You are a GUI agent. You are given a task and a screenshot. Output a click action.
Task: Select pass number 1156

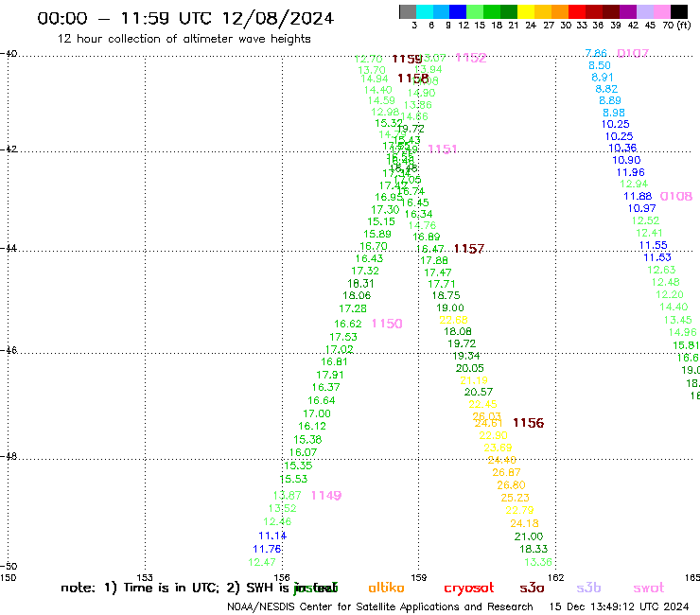click(x=528, y=423)
